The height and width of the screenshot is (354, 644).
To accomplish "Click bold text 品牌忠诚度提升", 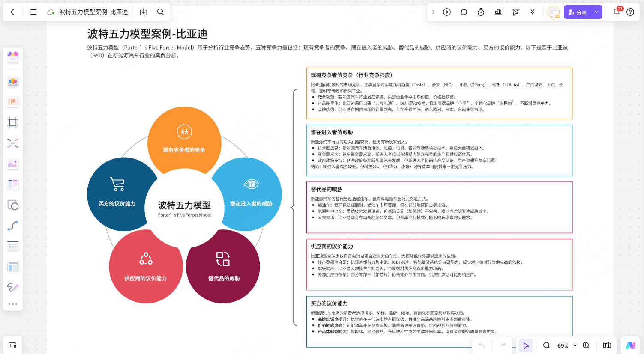I will (332, 319).
